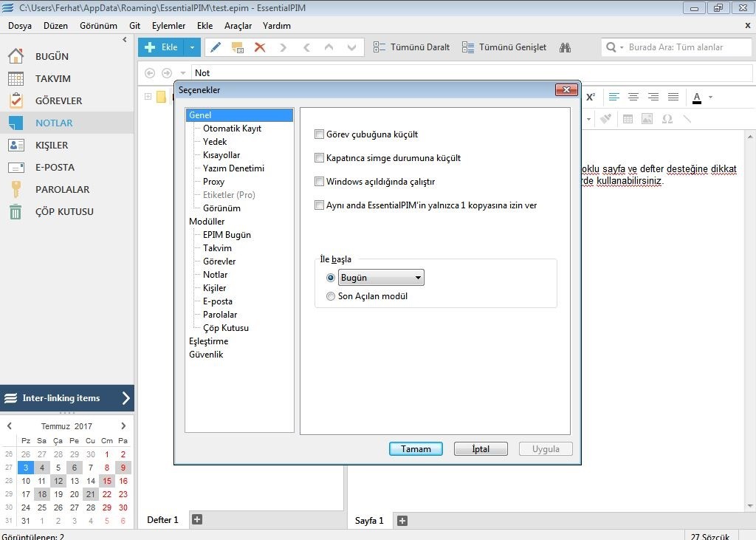756x540 pixels.
Task: Click the Tamam button
Action: pyautogui.click(x=416, y=449)
